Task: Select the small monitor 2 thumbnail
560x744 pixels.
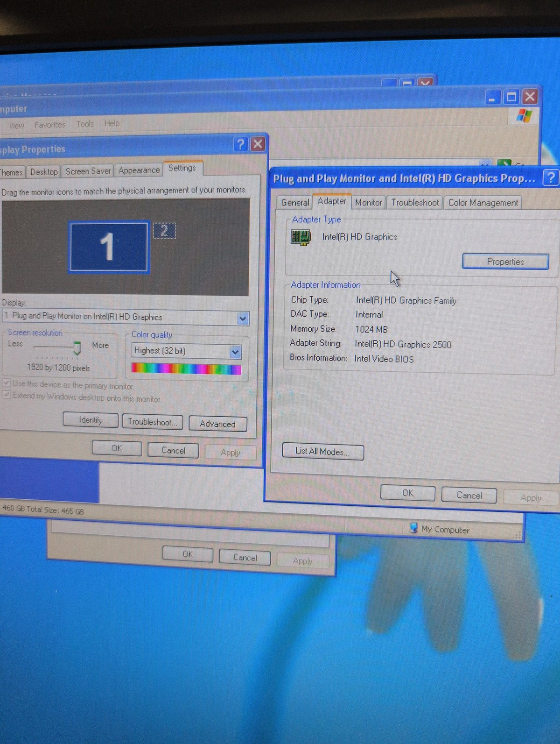Action: pyautogui.click(x=164, y=230)
